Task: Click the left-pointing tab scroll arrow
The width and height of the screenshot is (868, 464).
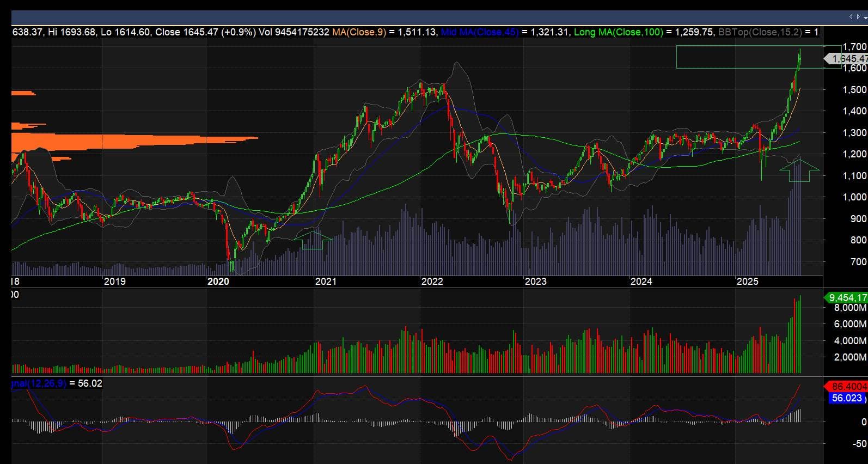Action: [x=851, y=17]
